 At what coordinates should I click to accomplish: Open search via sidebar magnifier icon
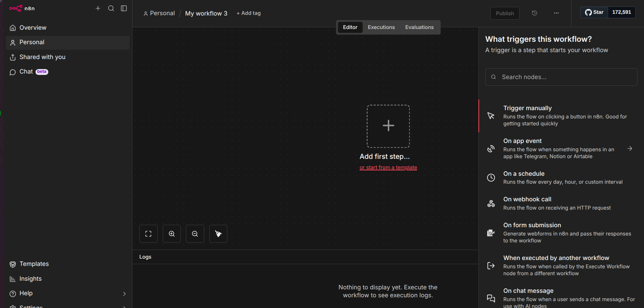point(111,8)
